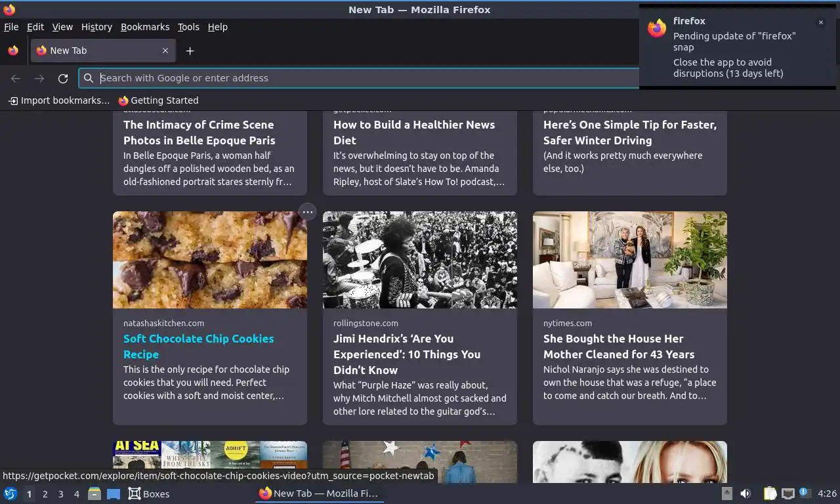Open Boxes from the taskbar
The image size is (840, 504).
point(149,493)
